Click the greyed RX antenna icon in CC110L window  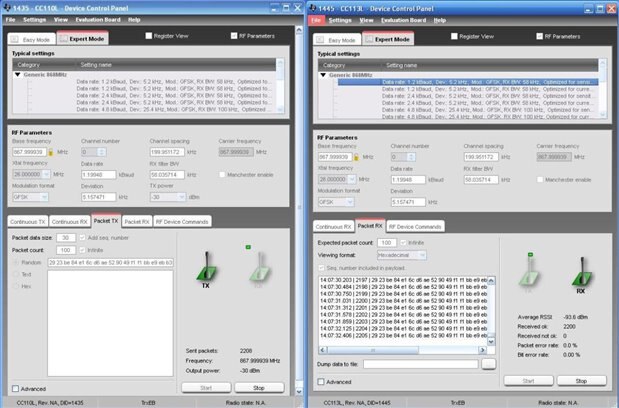[259, 268]
